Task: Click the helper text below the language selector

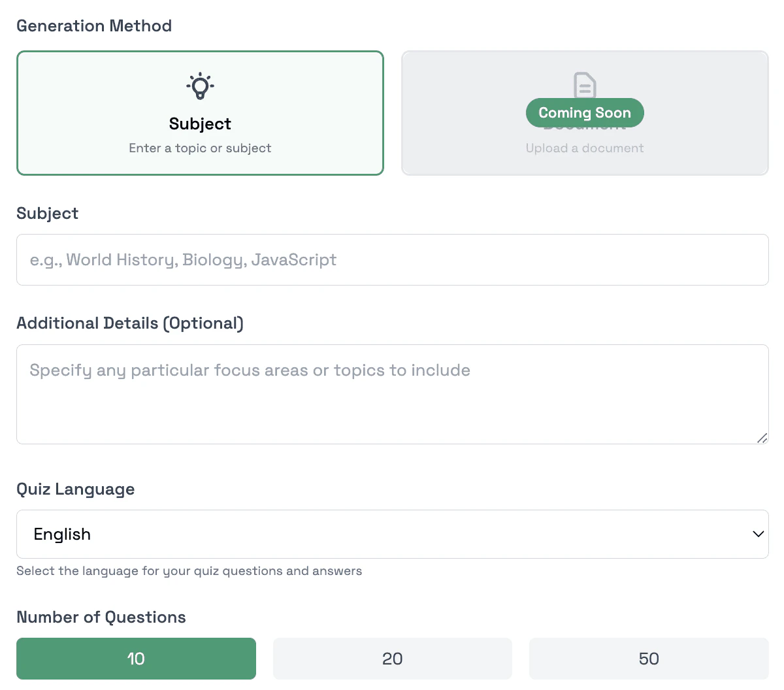Action: click(x=189, y=570)
